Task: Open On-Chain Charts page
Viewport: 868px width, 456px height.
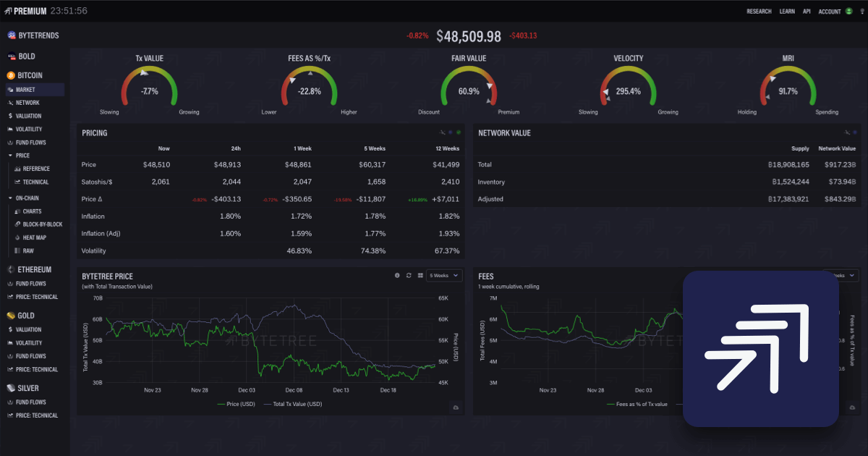Action: 32,211
